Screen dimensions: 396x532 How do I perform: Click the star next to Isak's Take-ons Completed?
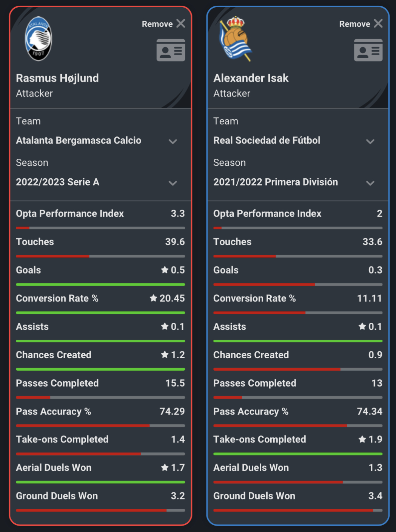[x=362, y=439]
